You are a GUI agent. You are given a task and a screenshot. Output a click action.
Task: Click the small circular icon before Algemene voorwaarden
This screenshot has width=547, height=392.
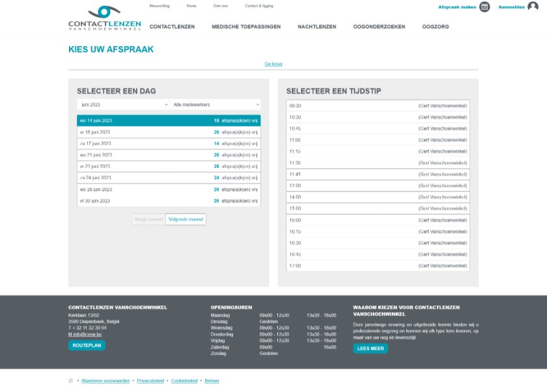[70, 380]
